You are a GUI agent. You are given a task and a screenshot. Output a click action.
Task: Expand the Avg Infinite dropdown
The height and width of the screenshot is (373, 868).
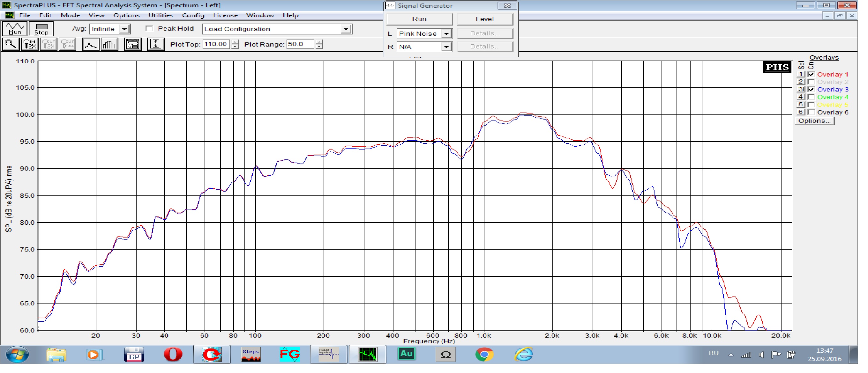point(125,29)
